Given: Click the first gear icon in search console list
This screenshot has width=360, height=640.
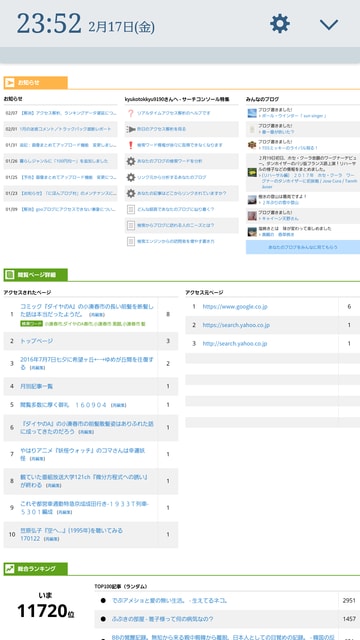Looking at the screenshot, I should 131,161.
